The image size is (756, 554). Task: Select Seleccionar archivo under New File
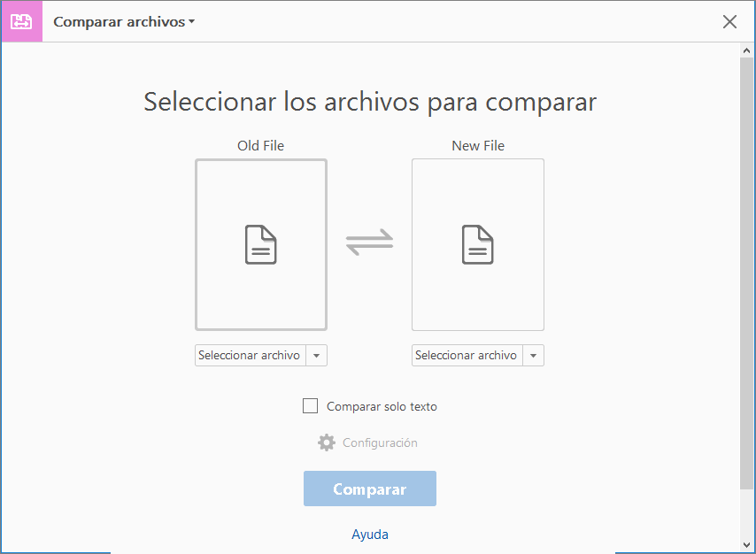coord(467,355)
